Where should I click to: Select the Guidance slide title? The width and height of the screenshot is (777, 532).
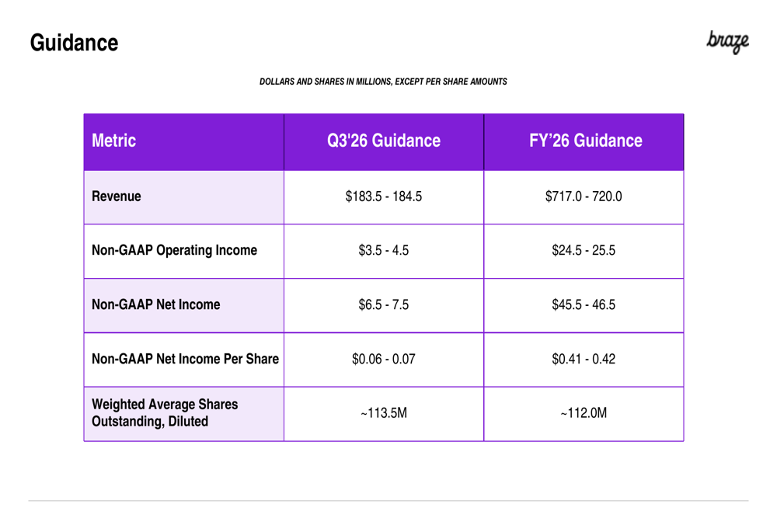[x=74, y=43]
